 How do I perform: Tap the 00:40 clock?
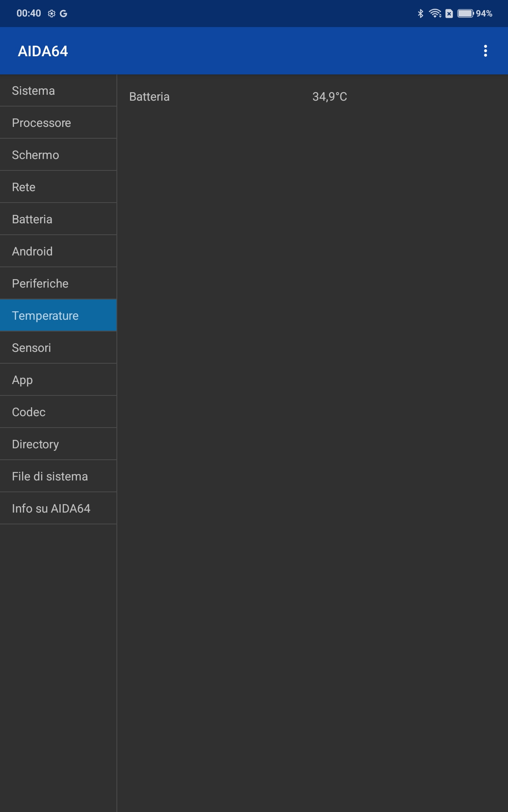[x=29, y=14]
